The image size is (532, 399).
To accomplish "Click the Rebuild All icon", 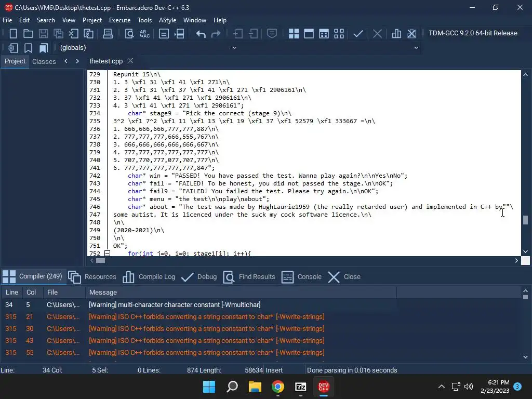I will [339, 34].
